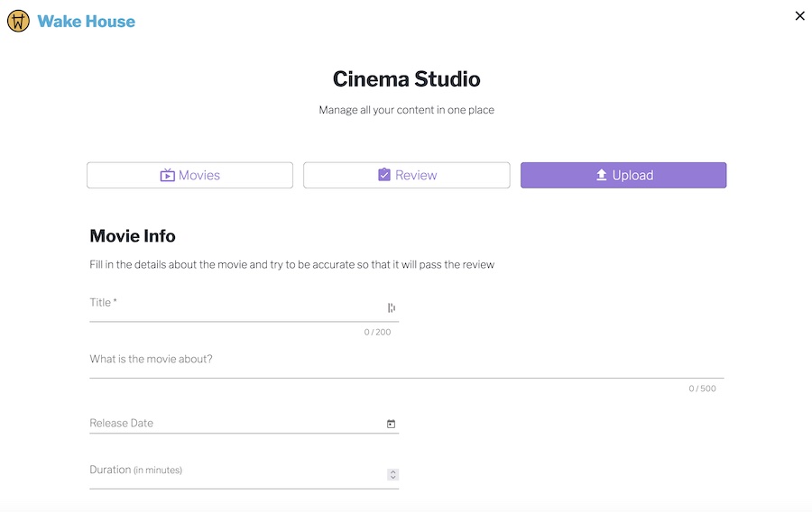Focus the "What is the movie about?" field
812x512 pixels.
click(407, 363)
